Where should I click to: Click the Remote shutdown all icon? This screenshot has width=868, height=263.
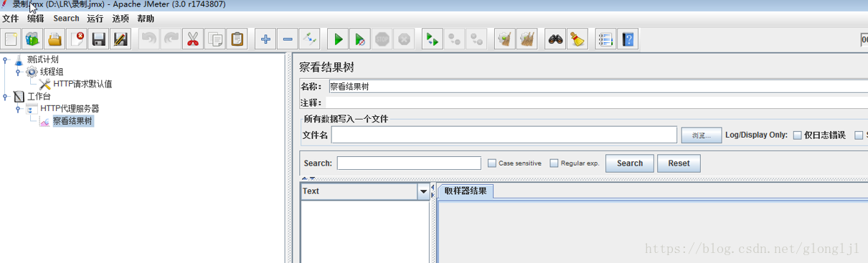(476, 39)
